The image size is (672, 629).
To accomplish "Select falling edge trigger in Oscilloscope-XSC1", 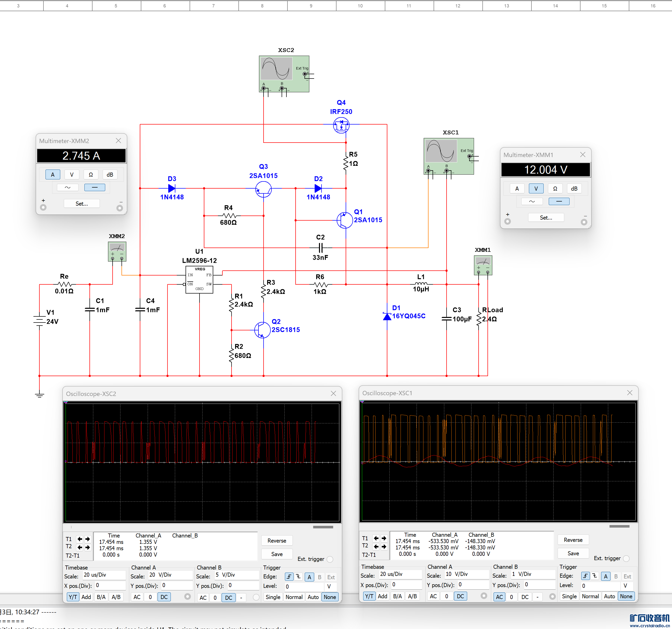I will (x=594, y=576).
